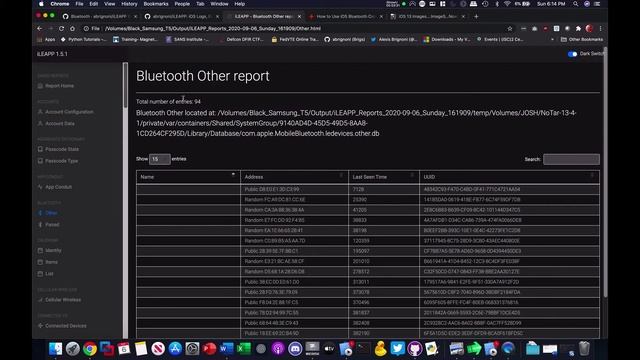Open Twitter from the Dock

point(397,349)
